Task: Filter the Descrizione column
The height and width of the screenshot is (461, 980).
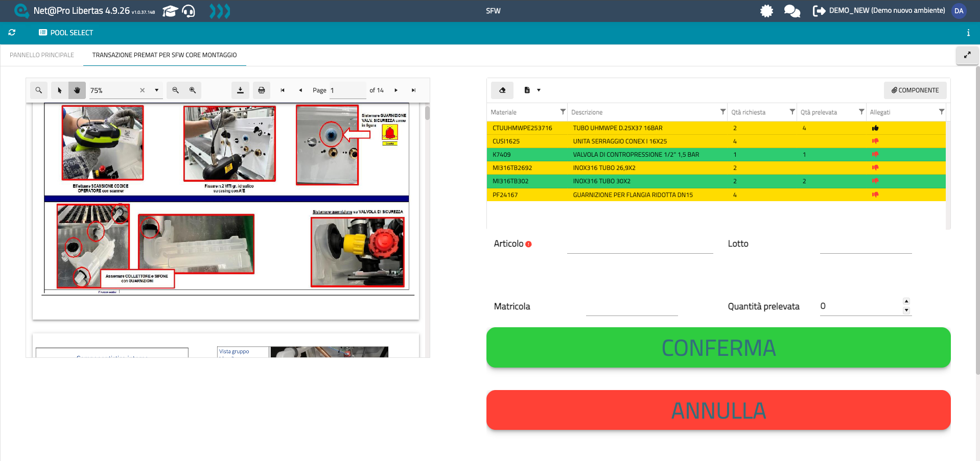Action: click(723, 112)
